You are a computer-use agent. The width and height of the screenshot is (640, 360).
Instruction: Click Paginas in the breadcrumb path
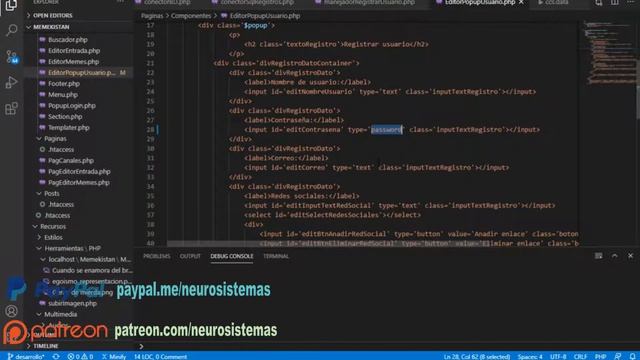[x=152, y=16]
